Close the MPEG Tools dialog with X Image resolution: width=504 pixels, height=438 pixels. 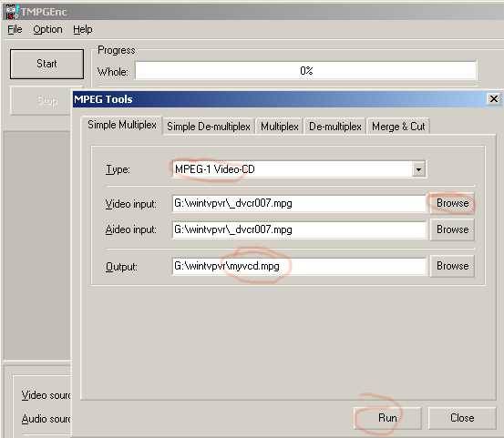click(494, 99)
